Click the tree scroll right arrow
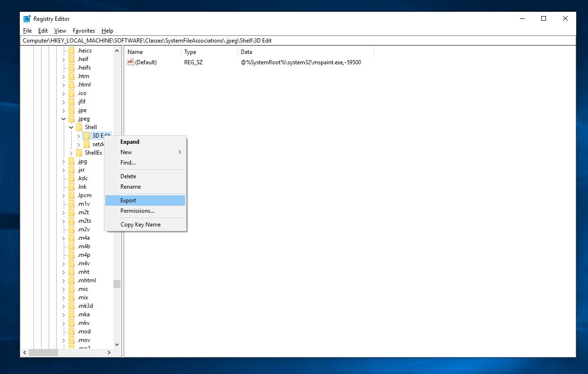This screenshot has width=588, height=374. 109,353
